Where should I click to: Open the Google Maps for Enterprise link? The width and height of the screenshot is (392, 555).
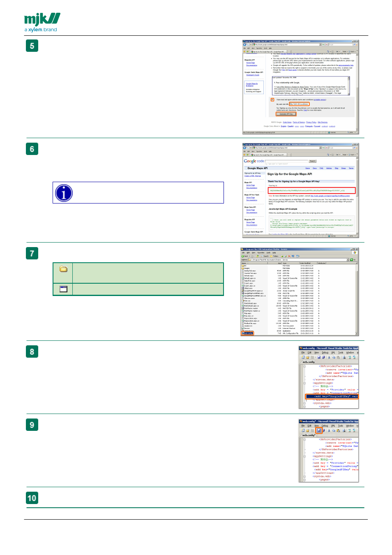click(251, 85)
